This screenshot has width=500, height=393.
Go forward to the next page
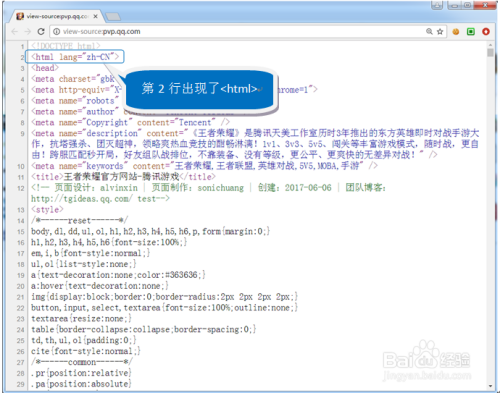28,32
